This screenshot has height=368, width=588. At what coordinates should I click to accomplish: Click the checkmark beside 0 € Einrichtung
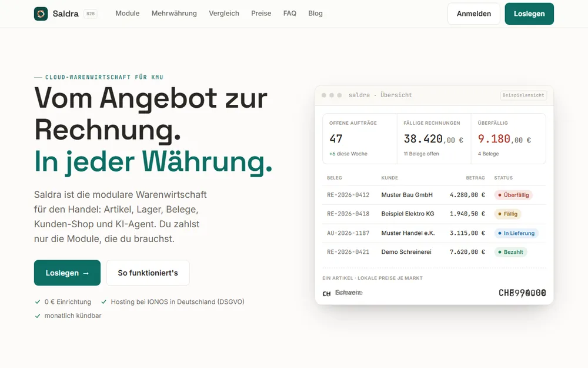click(38, 302)
